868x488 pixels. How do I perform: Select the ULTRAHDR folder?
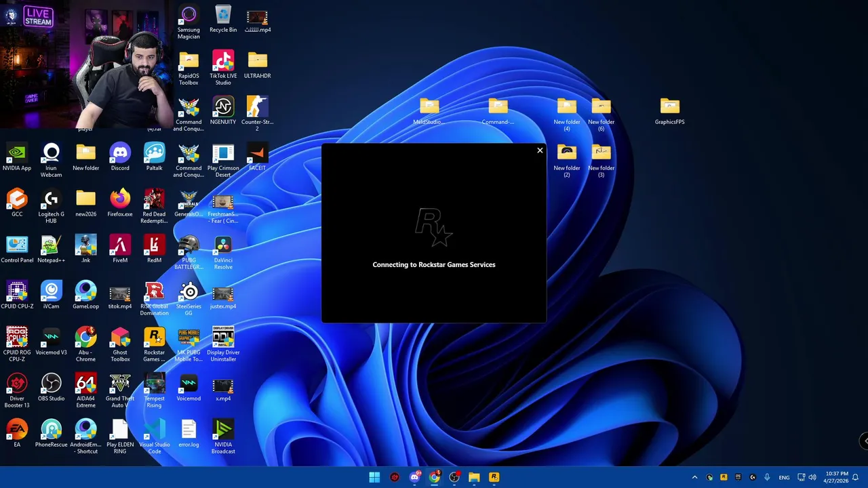click(257, 65)
